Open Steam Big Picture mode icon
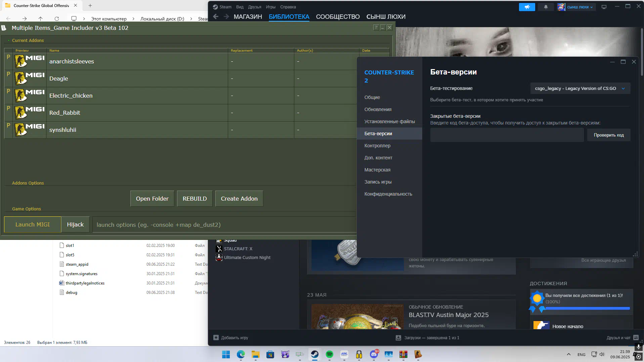The height and width of the screenshot is (362, 644). [604, 7]
